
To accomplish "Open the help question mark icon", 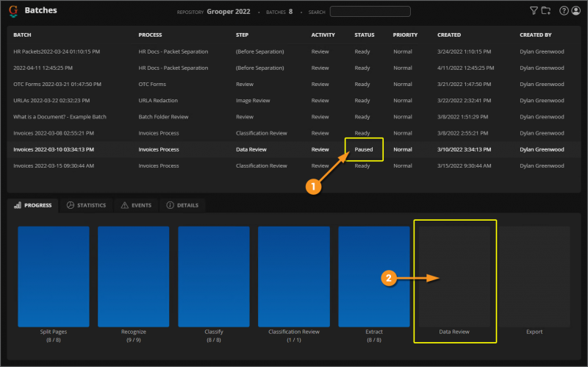I will pos(564,11).
